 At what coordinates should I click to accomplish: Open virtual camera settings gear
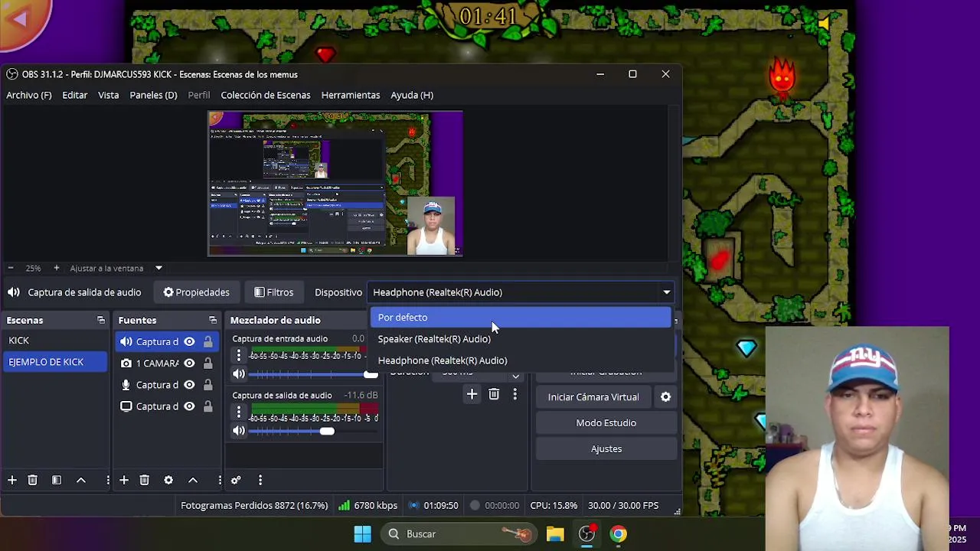tap(665, 396)
